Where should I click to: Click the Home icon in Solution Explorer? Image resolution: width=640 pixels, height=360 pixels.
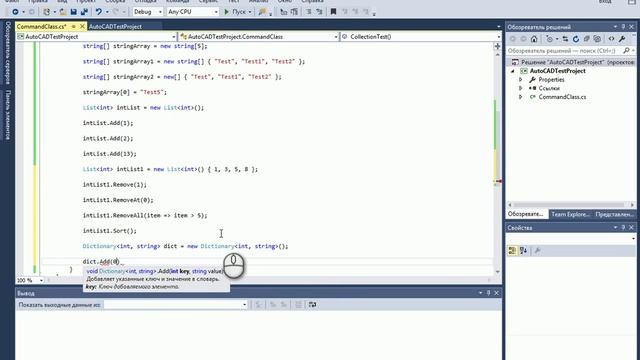(534, 39)
